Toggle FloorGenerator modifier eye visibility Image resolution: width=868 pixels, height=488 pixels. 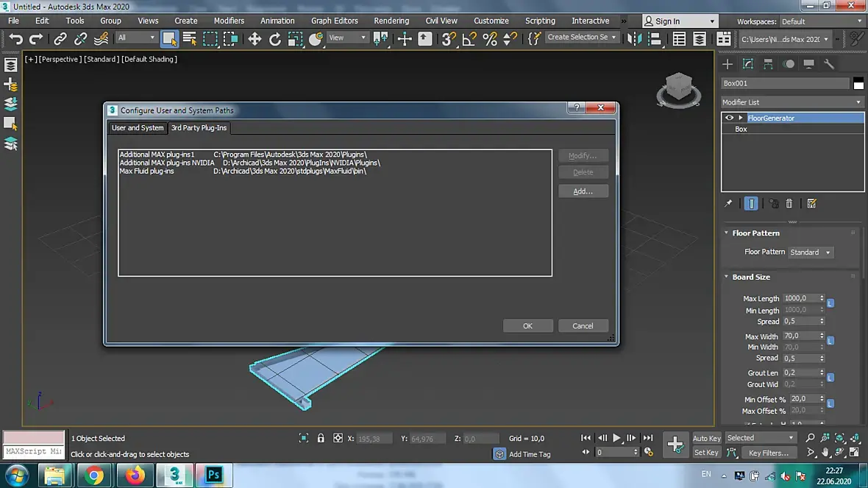click(x=729, y=118)
